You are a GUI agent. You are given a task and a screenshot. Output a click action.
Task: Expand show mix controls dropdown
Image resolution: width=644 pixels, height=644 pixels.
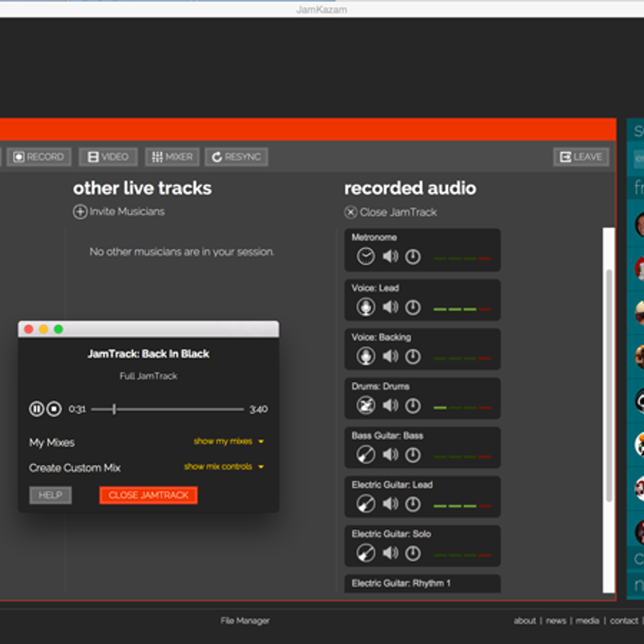tap(224, 466)
